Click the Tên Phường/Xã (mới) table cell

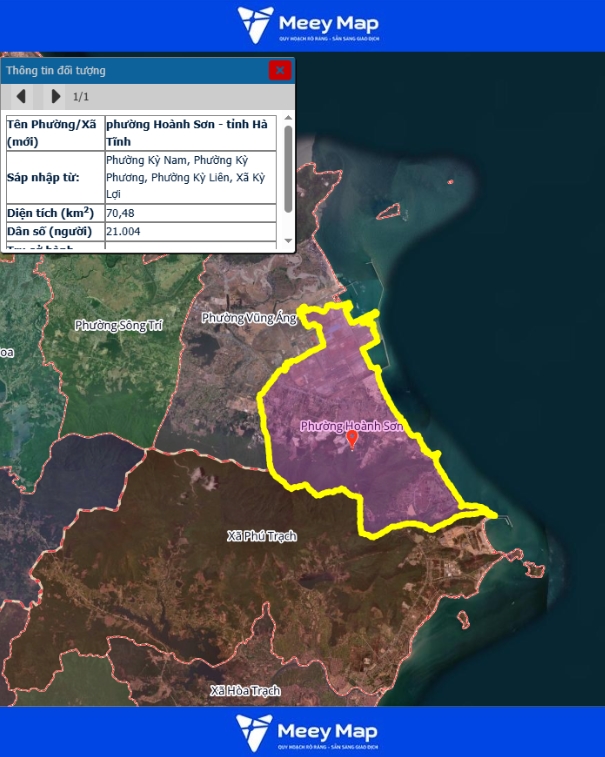pos(53,132)
